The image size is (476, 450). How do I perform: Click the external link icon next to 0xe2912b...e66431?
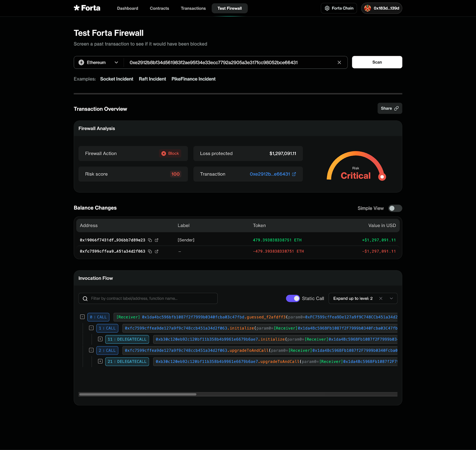pos(294,174)
